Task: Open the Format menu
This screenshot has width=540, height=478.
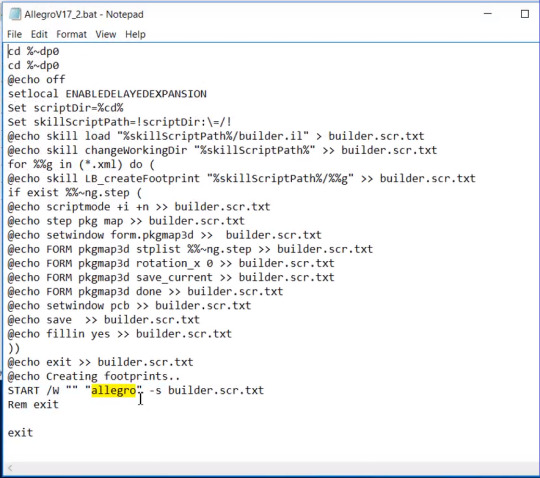Action: click(71, 34)
